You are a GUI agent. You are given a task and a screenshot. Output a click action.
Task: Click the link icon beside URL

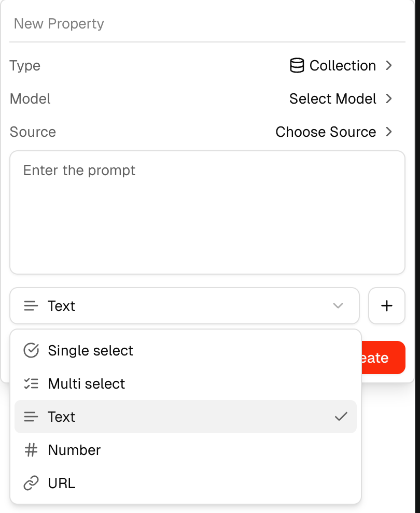[31, 483]
